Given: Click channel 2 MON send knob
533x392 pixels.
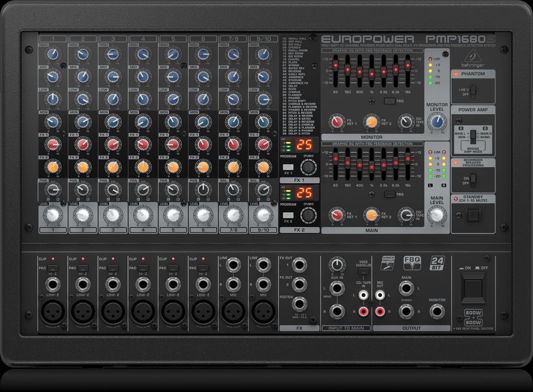Looking at the screenshot, I should tap(83, 122).
